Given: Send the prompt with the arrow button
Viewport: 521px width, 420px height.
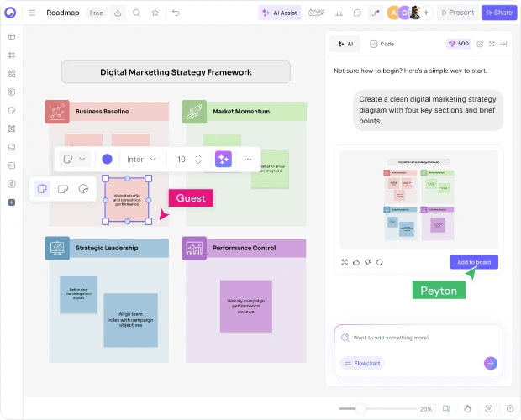Looking at the screenshot, I should click(491, 363).
